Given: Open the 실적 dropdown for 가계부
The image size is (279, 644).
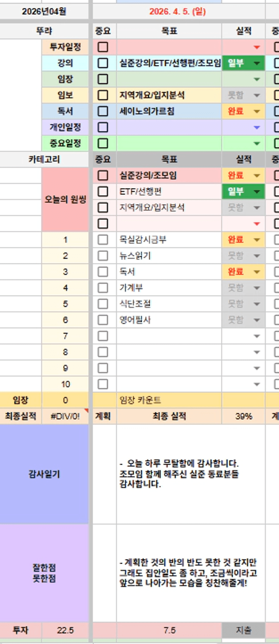Looking at the screenshot, I should tap(257, 288).
